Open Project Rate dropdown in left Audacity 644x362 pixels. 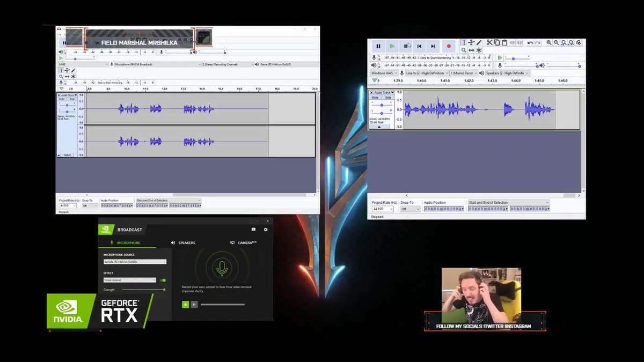pos(68,205)
